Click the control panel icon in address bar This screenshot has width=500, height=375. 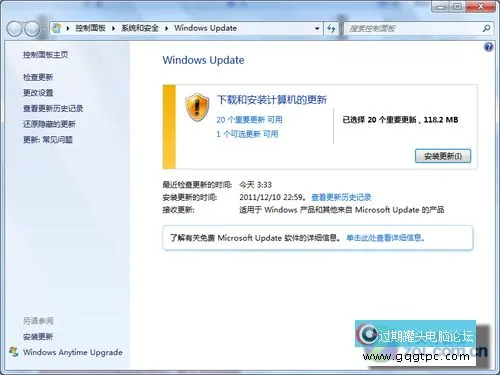(x=57, y=28)
